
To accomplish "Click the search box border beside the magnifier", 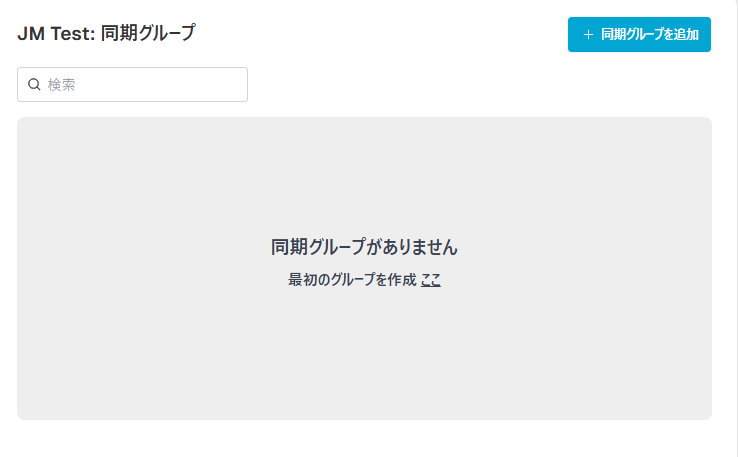I will pos(17,84).
